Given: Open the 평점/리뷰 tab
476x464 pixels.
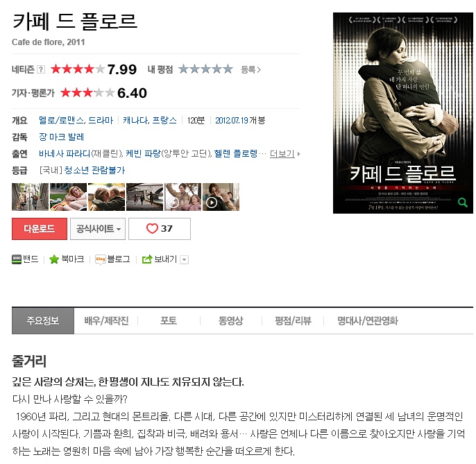Looking at the screenshot, I should (x=293, y=320).
